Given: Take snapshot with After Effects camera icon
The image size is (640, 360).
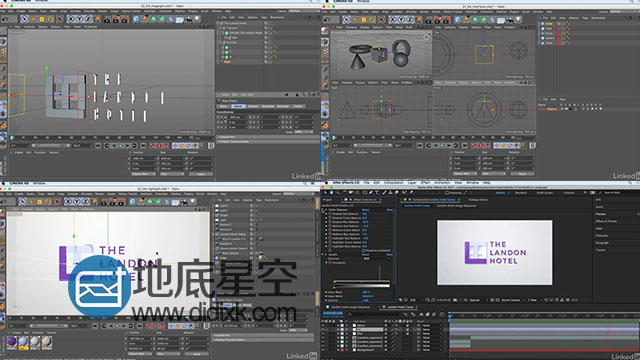Looking at the screenshot, I should point(455,300).
